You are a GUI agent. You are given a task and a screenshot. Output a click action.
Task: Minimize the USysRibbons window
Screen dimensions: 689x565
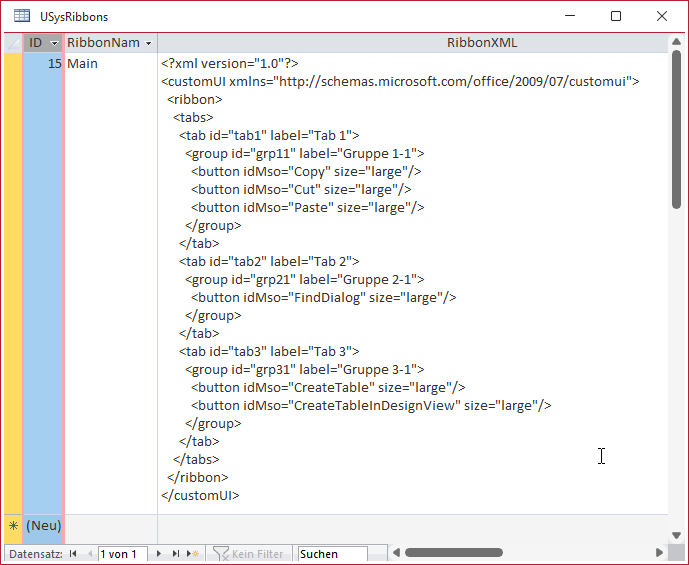(x=570, y=16)
